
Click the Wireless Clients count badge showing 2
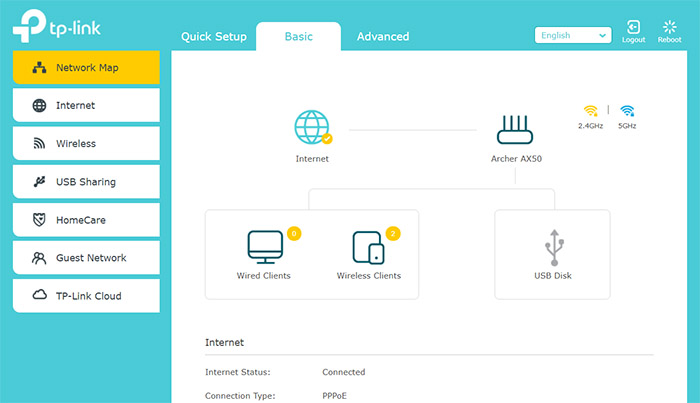pyautogui.click(x=393, y=233)
